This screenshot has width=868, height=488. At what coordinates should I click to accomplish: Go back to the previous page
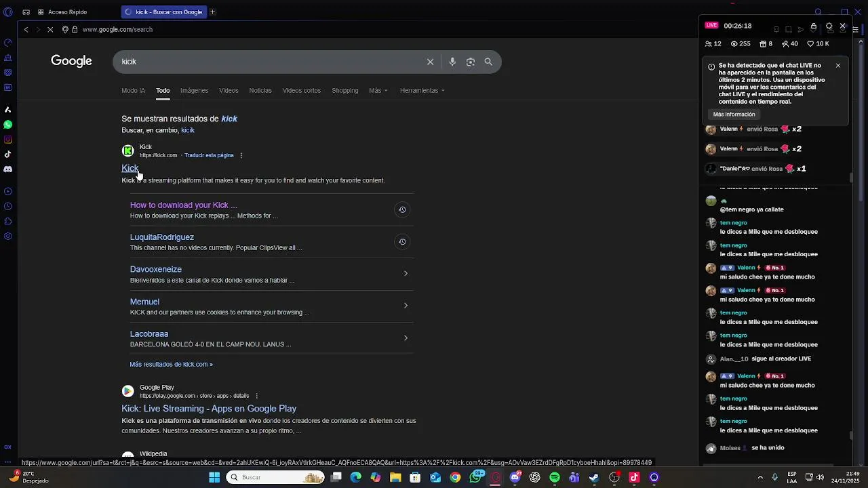point(26,30)
